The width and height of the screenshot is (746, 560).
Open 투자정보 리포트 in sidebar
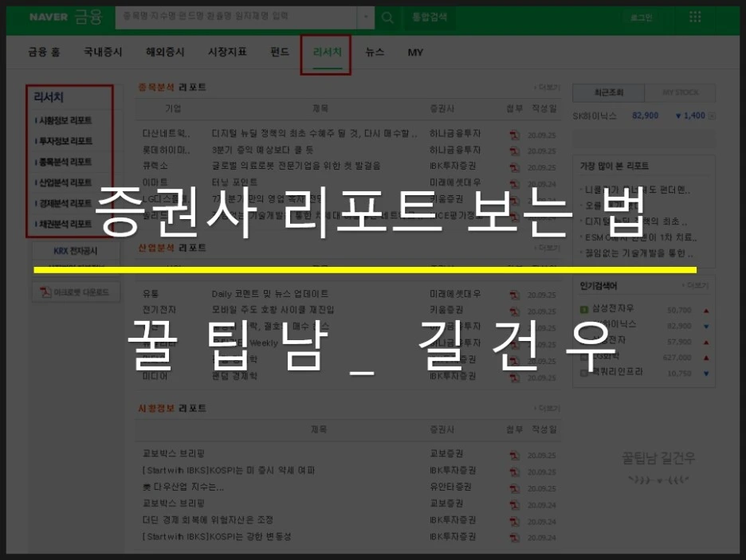point(65,141)
